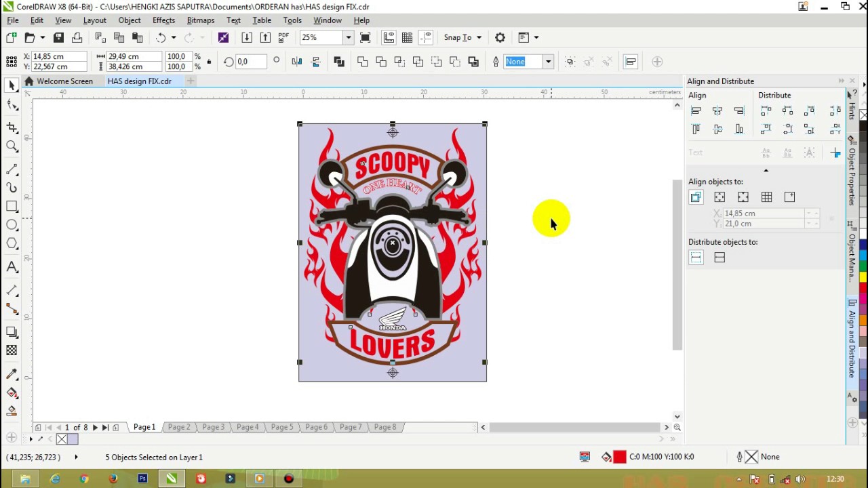
Task: Open the Object menu
Action: [129, 20]
